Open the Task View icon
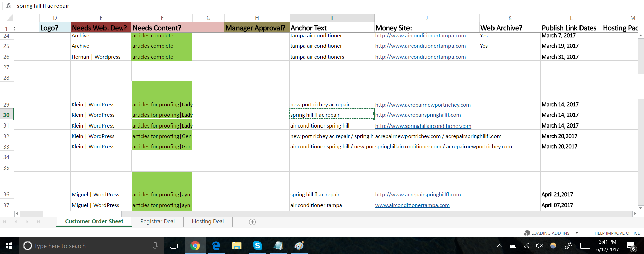The image size is (644, 254). pyautogui.click(x=174, y=246)
